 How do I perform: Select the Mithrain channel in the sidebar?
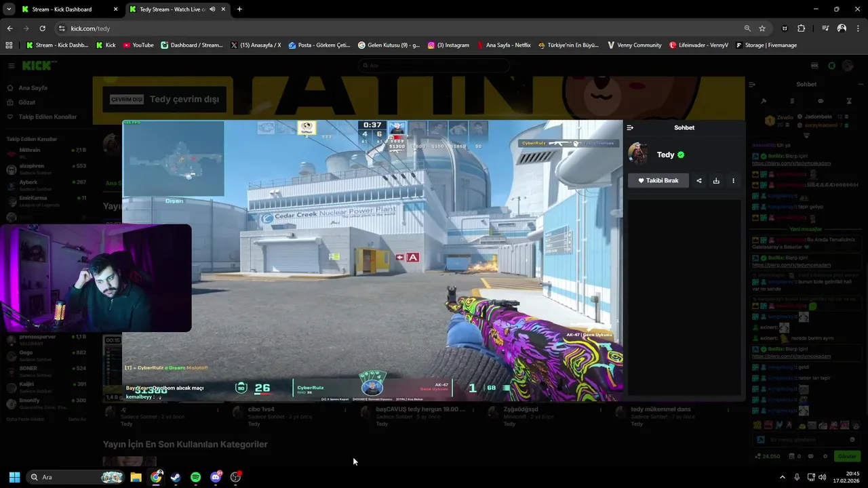tap(46, 152)
